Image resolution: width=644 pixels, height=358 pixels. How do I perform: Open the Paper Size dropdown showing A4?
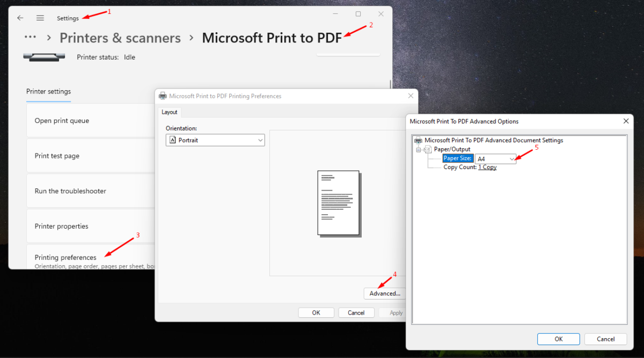point(495,159)
